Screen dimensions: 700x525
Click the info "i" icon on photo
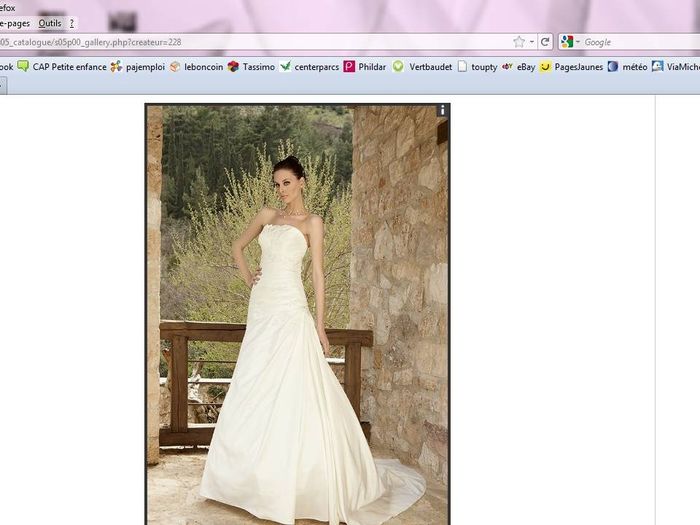click(442, 110)
